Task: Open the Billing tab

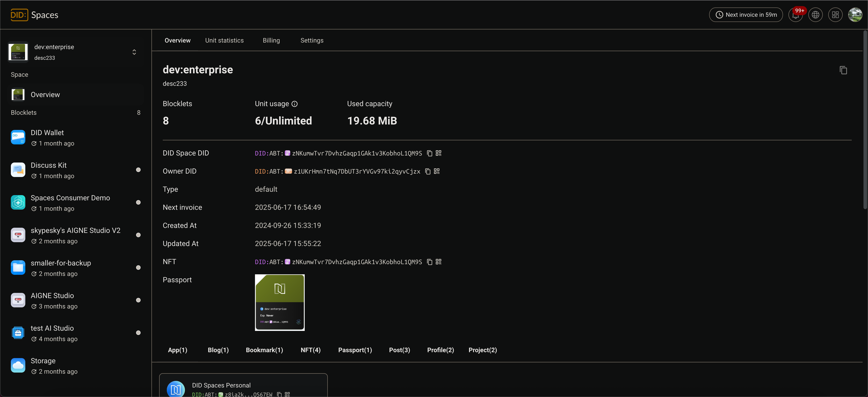Action: click(x=271, y=41)
